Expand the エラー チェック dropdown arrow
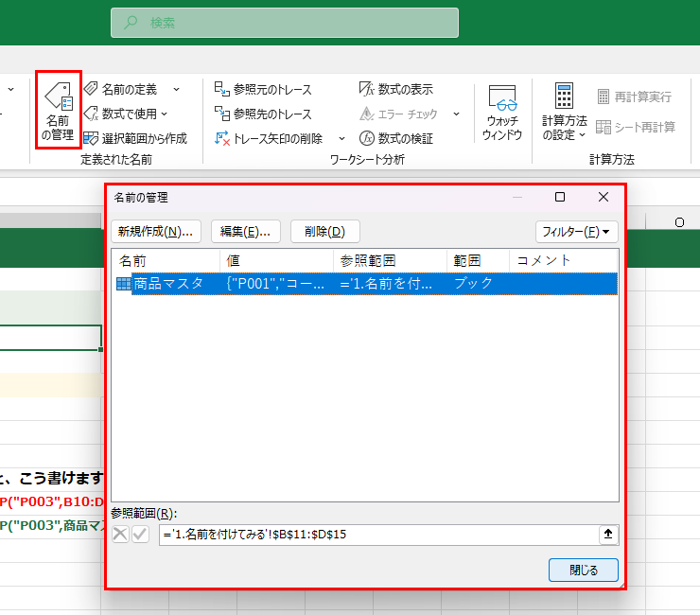Viewport: 700px width, 615px height. tap(456, 114)
